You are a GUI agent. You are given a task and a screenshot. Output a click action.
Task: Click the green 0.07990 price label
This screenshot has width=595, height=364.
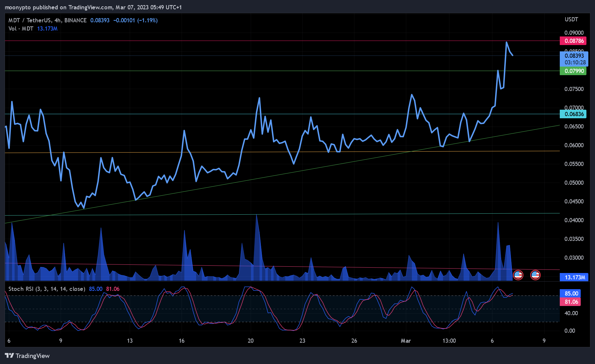(573, 71)
